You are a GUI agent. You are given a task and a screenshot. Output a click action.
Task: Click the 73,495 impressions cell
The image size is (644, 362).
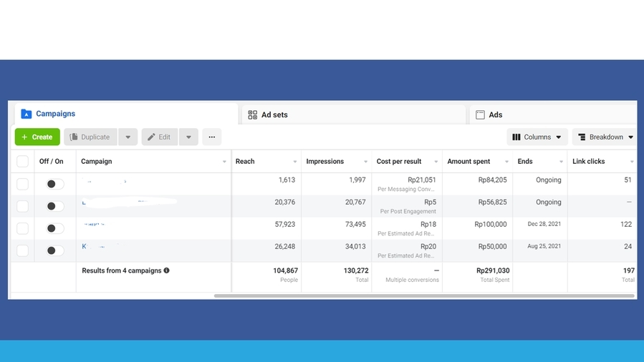pyautogui.click(x=355, y=224)
